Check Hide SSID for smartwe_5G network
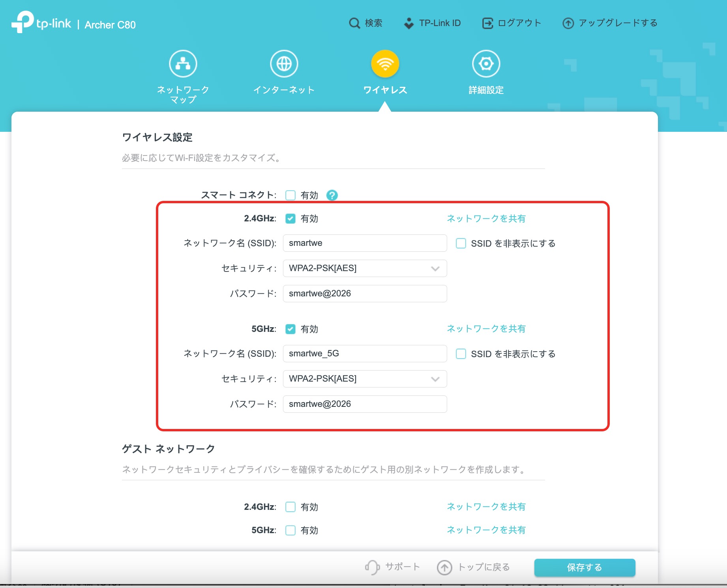727x588 pixels. coord(461,354)
